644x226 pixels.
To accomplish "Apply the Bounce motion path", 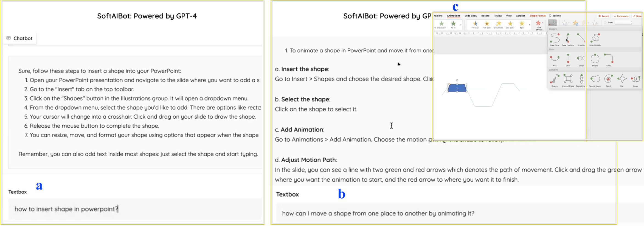I will point(555,79).
